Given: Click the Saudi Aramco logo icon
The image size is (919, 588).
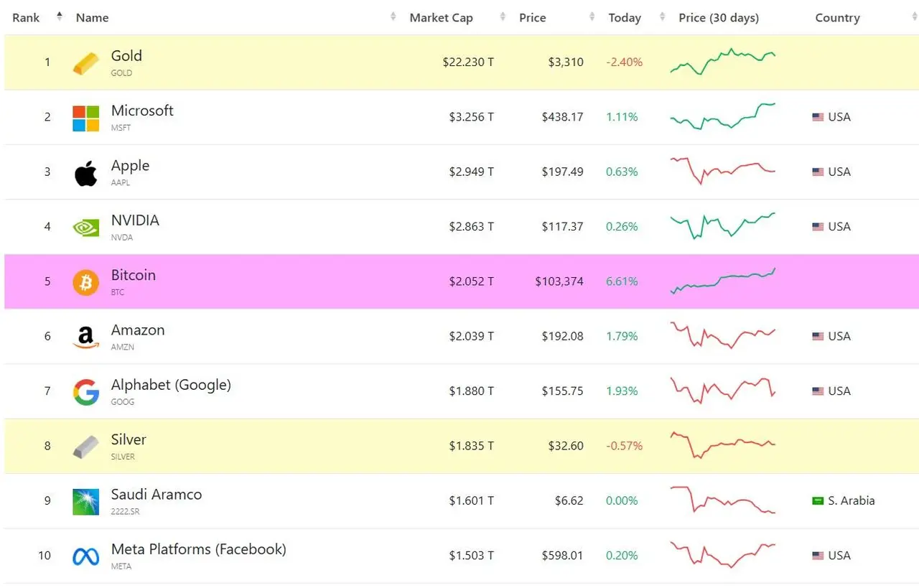Looking at the screenshot, I should point(86,502).
